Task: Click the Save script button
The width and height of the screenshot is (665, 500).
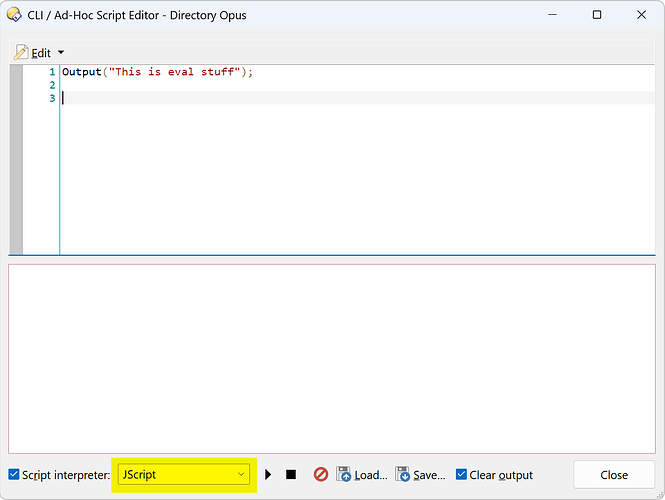Action: [420, 475]
